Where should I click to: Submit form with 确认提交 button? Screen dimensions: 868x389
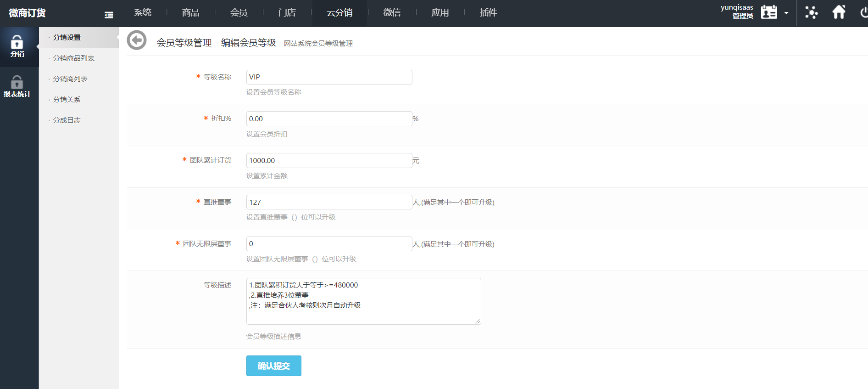point(273,366)
